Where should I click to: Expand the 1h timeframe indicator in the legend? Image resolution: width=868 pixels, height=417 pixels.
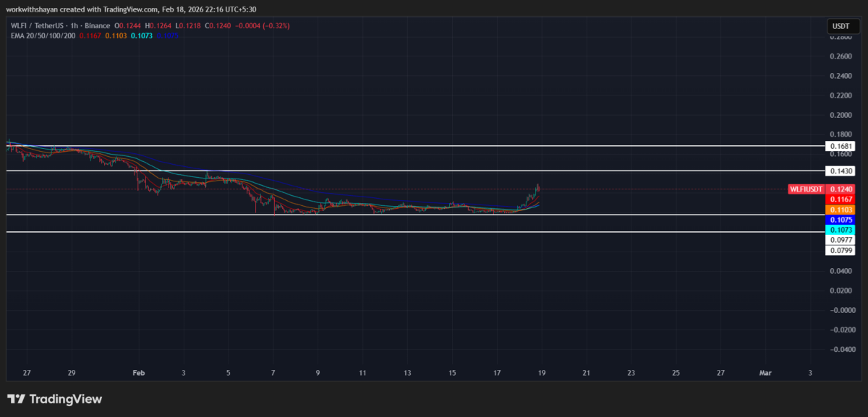75,25
